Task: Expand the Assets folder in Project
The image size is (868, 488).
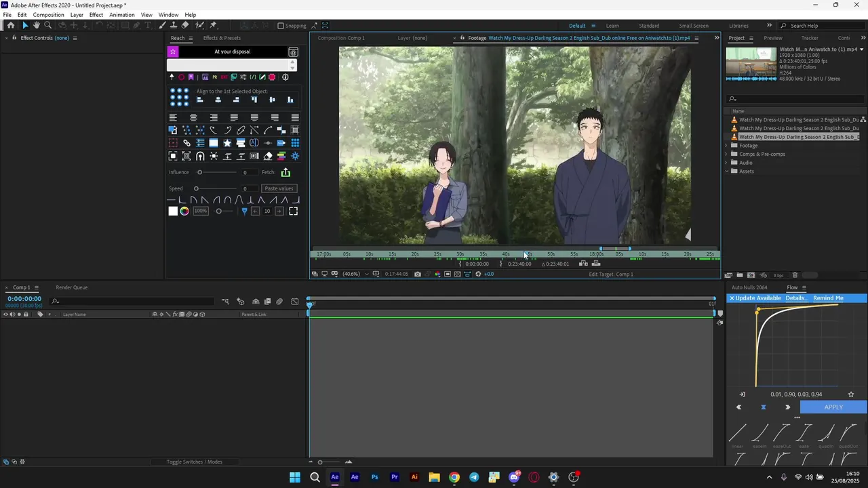Action: tap(726, 171)
